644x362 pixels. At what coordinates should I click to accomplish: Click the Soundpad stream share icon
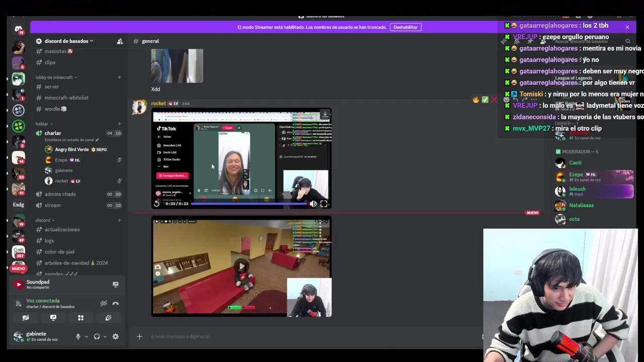115,285
